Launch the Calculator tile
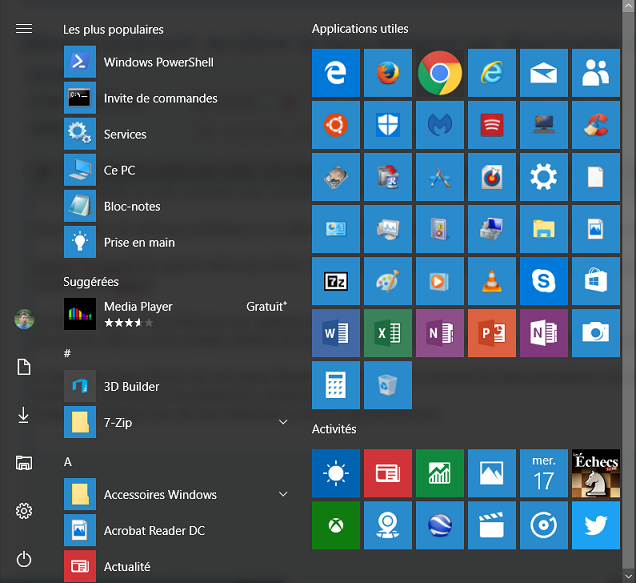 pyautogui.click(x=335, y=385)
